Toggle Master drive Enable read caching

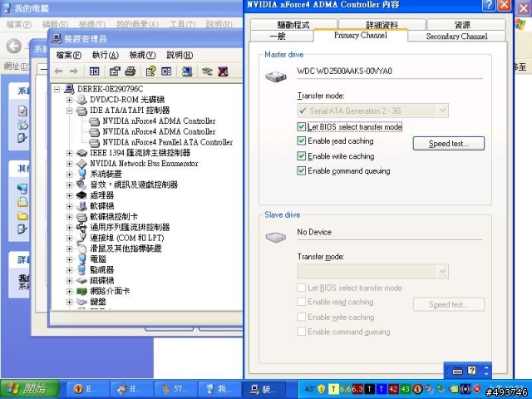coord(301,141)
